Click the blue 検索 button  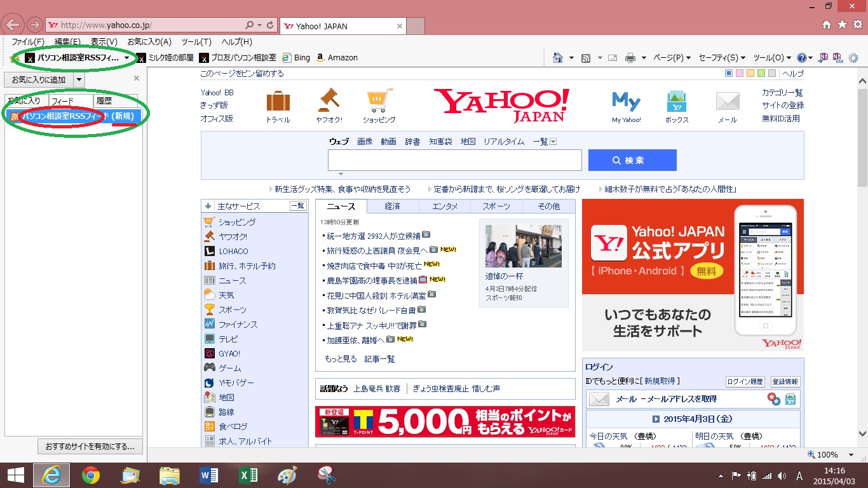632,160
